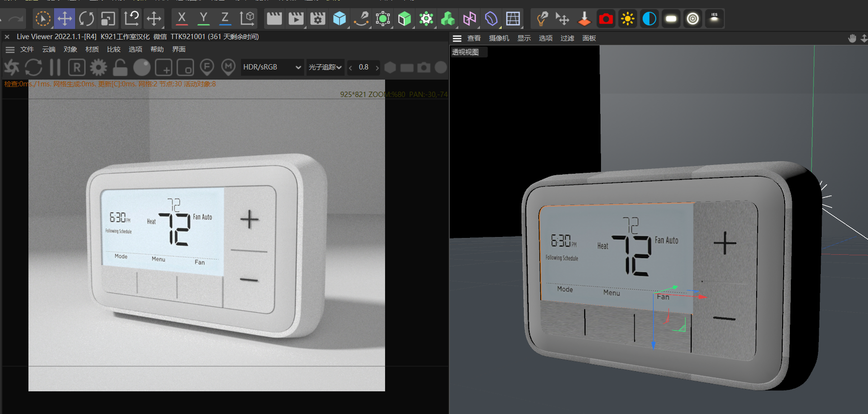Increase the 0.8 value with right arrow

point(377,68)
